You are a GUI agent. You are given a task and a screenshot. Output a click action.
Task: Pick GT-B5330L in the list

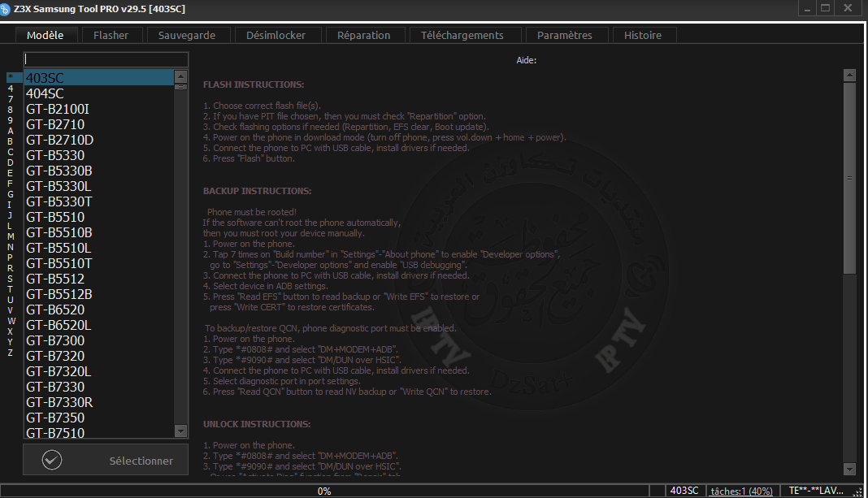point(98,187)
